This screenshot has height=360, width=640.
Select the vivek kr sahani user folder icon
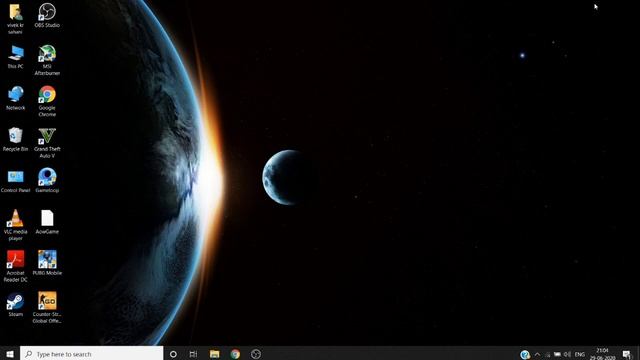pyautogui.click(x=15, y=18)
